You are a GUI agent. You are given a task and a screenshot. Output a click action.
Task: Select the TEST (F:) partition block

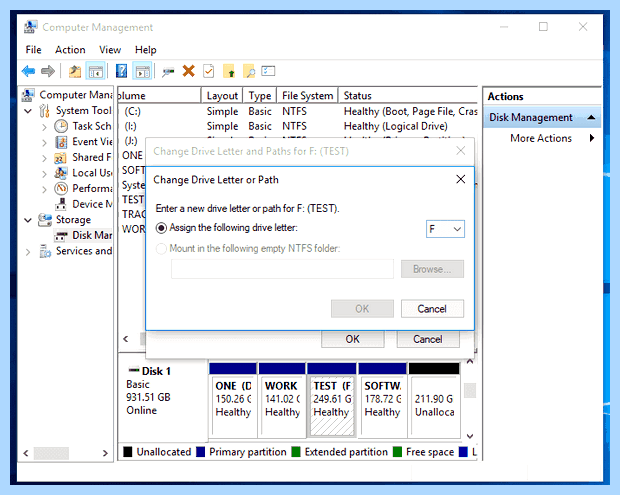click(x=332, y=399)
